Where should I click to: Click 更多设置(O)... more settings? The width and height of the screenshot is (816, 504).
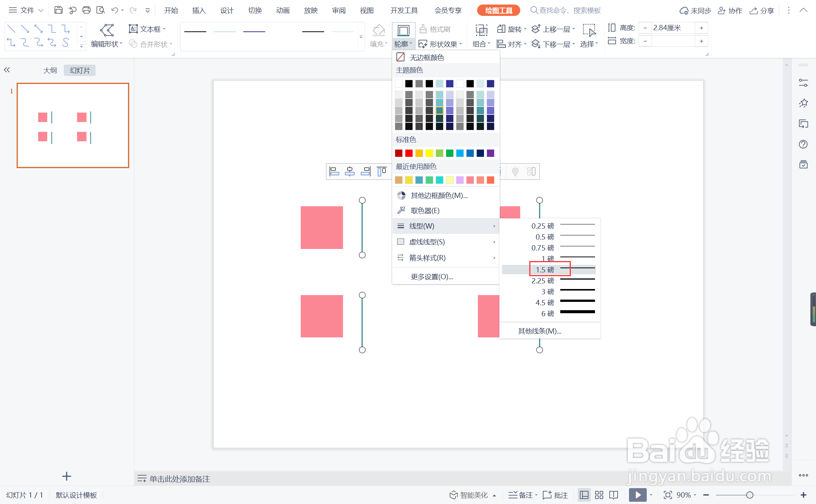[x=432, y=277]
